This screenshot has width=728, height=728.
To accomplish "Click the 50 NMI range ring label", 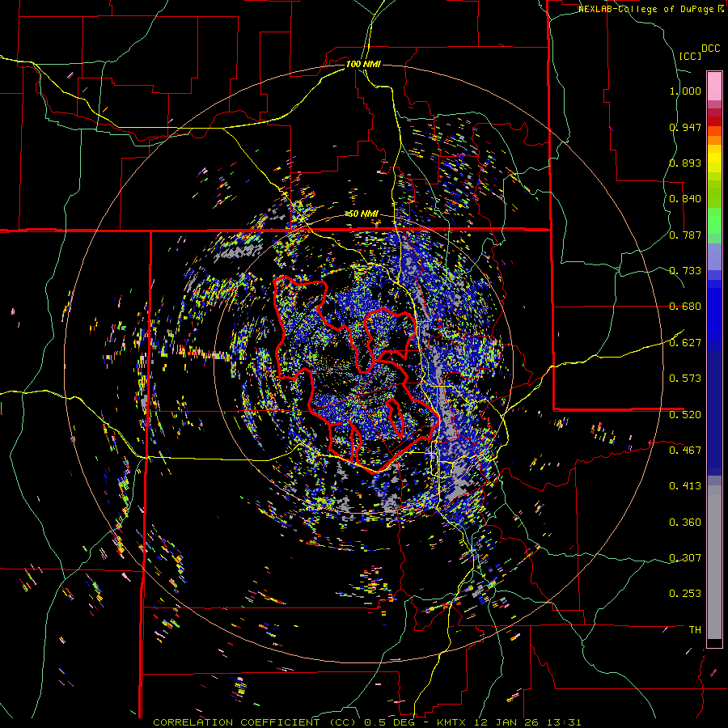I will click(x=363, y=214).
